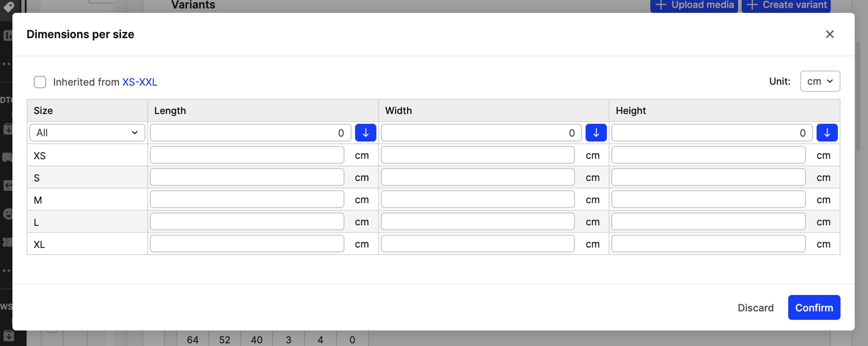Open the XS-XXL size chart link
The image size is (868, 346).
coord(139,82)
